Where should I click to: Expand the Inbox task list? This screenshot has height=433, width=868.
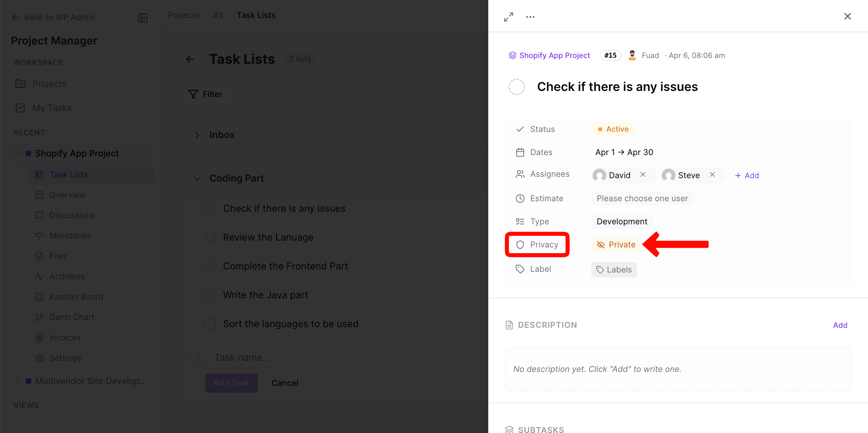click(x=197, y=135)
